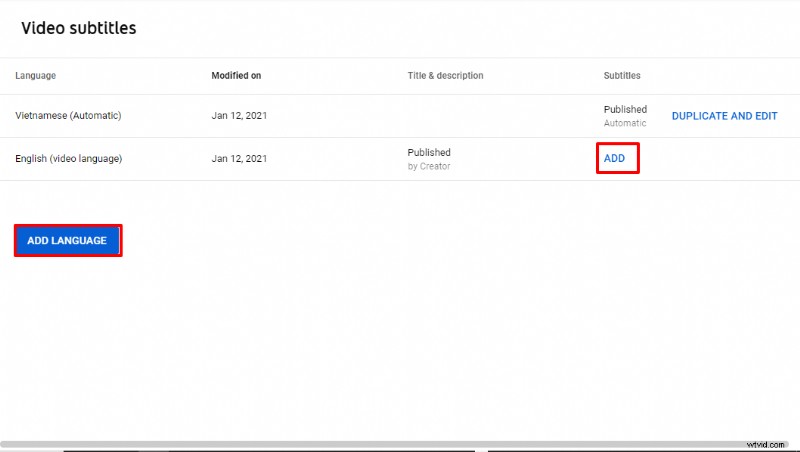Click the Video subtitles heading

[79, 28]
